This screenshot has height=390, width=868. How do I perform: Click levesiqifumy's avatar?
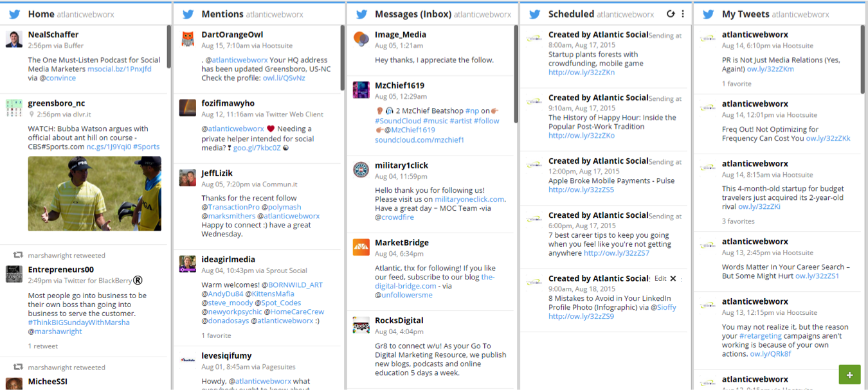point(188,360)
